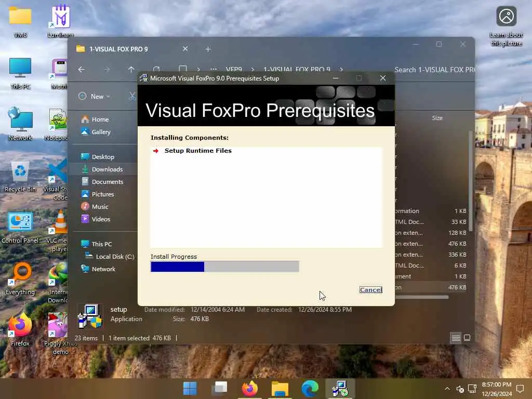Screen dimensions: 532x399
Task: Select the Control Panel desktop icon
Action: [20, 228]
